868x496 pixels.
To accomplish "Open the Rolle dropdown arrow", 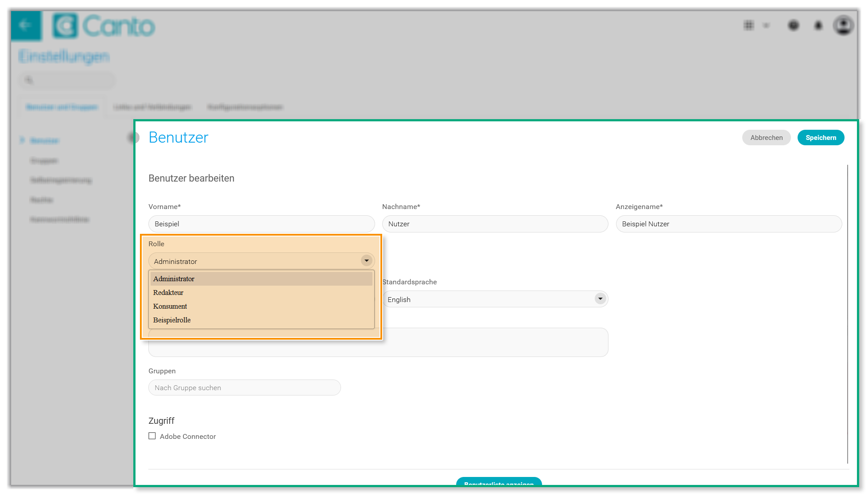I will 366,260.
